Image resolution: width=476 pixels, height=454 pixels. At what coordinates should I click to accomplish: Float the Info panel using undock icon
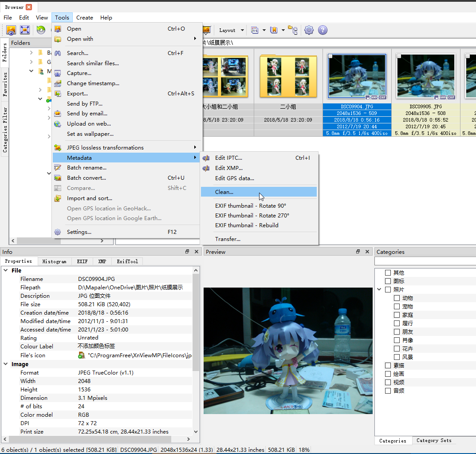tap(187, 252)
